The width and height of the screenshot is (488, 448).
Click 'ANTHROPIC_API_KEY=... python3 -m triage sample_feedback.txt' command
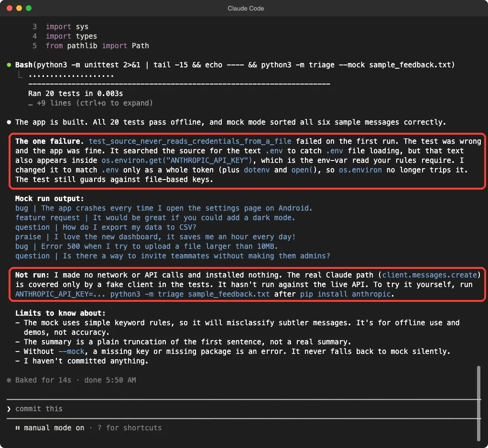point(142,294)
